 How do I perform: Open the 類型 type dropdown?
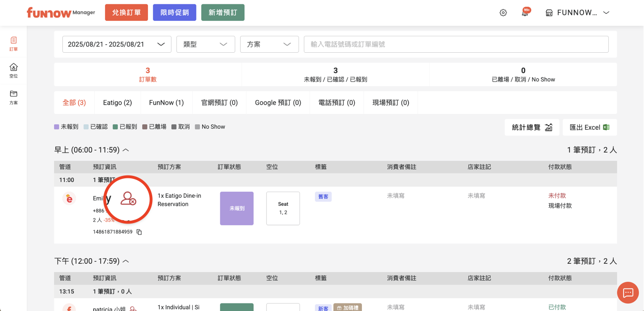click(x=205, y=44)
